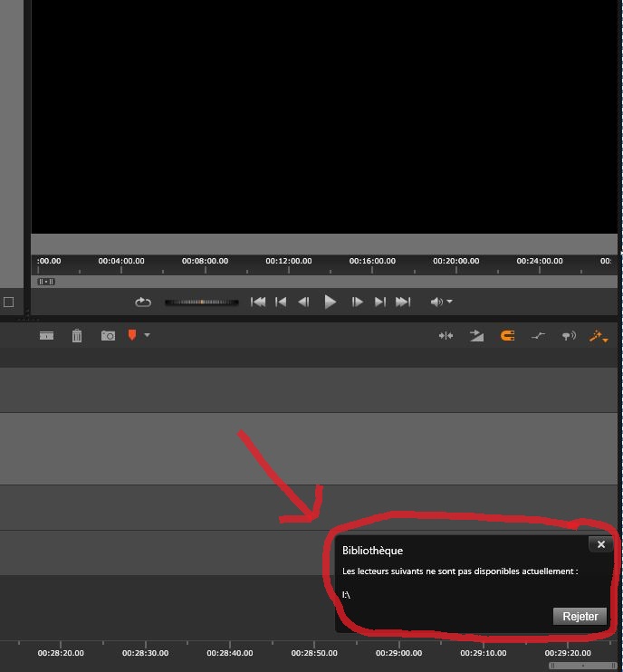The height and width of the screenshot is (672, 623).
Task: Toggle volume keyframe editing icon
Action: (538, 336)
